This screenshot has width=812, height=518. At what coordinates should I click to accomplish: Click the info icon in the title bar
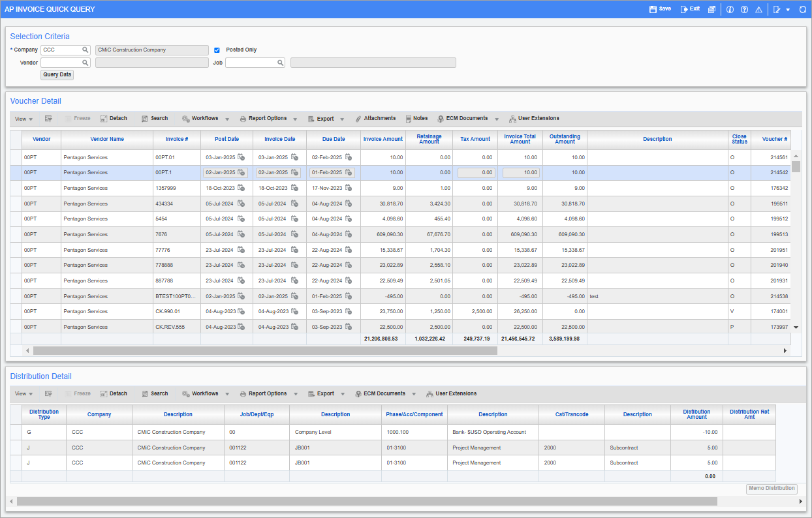pyautogui.click(x=730, y=9)
